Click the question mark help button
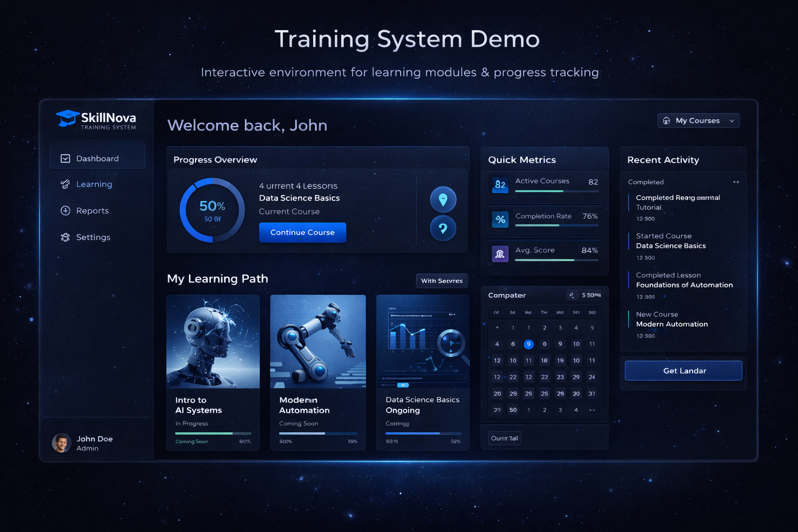This screenshot has height=532, width=798. coord(443,228)
